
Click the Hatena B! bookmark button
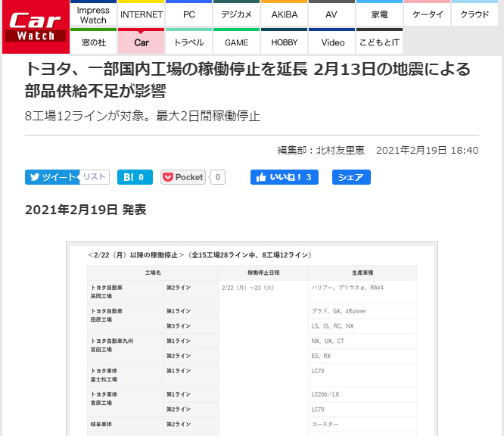click(x=135, y=177)
